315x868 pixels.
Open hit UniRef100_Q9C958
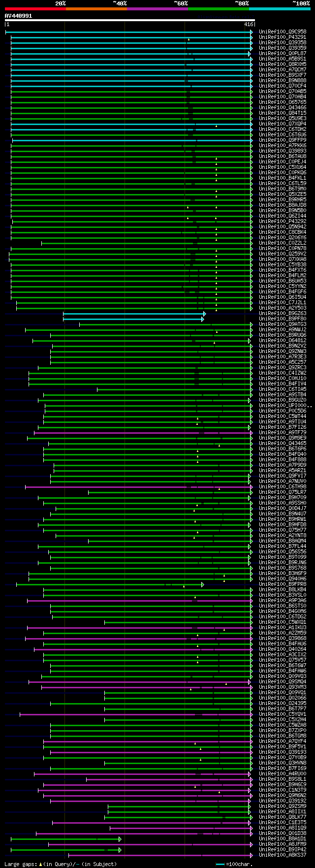point(283,32)
